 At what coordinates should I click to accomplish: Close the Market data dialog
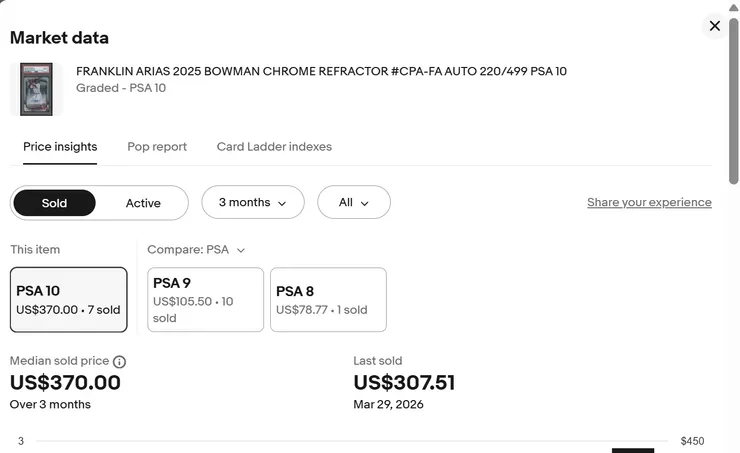tap(714, 26)
